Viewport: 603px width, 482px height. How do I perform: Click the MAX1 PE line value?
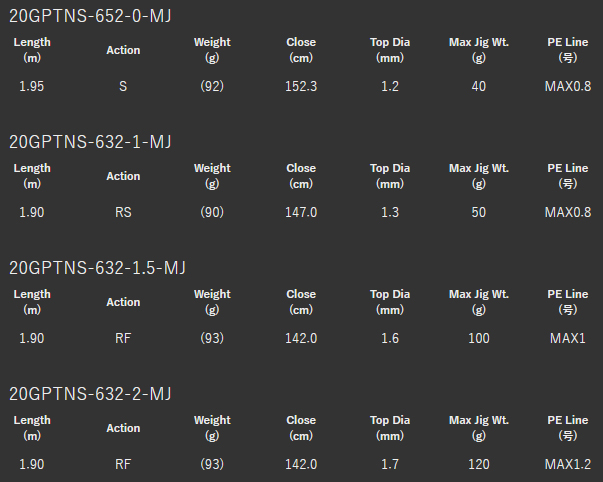(x=568, y=338)
